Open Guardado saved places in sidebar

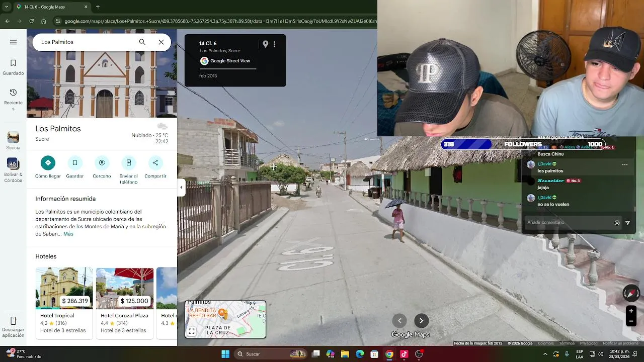pyautogui.click(x=13, y=67)
